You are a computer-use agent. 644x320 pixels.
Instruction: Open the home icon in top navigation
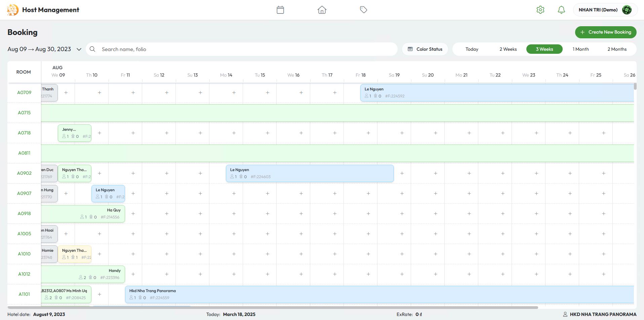[x=322, y=10]
